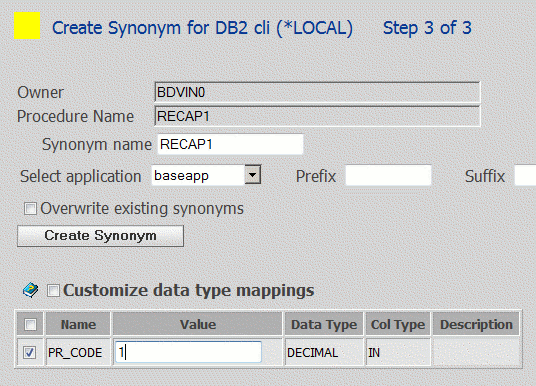This screenshot has height=386, width=536.
Task: Toggle select-all checkbox in table header
Action: pos(30,324)
